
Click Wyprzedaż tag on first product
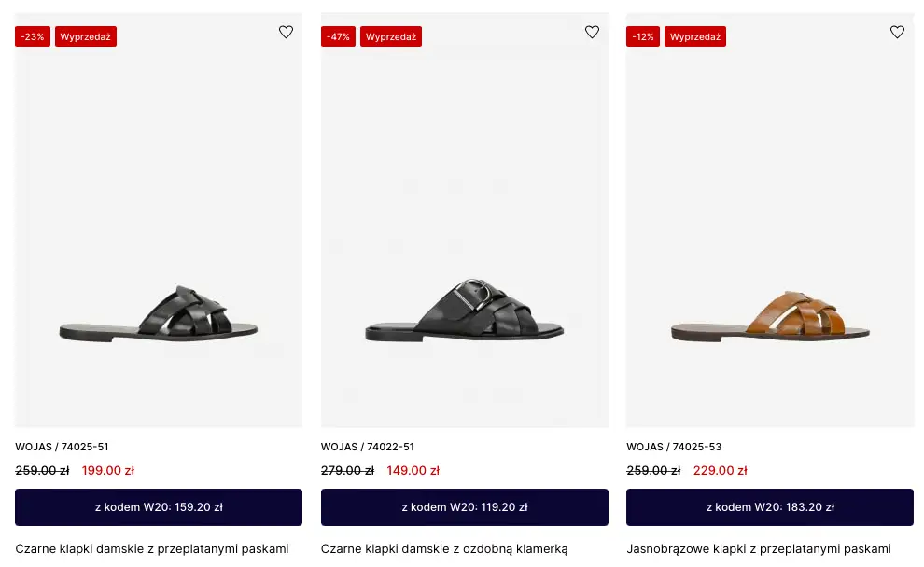click(86, 36)
